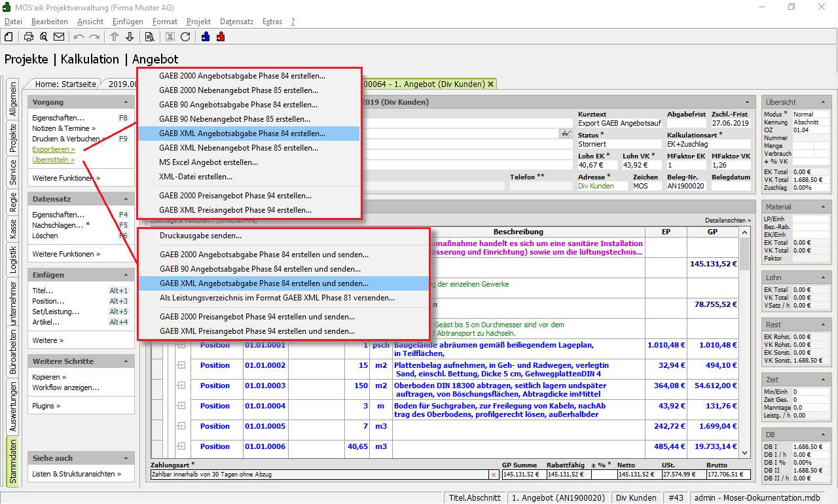Switch to the 'Home: Startseite' tab

(x=65, y=84)
